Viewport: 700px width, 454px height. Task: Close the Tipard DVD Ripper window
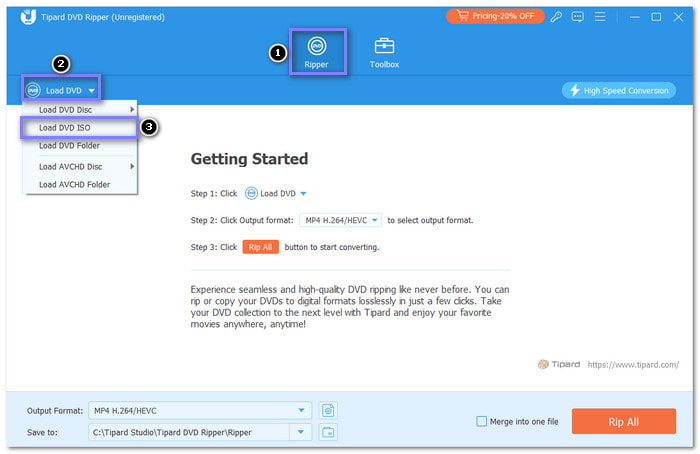678,17
